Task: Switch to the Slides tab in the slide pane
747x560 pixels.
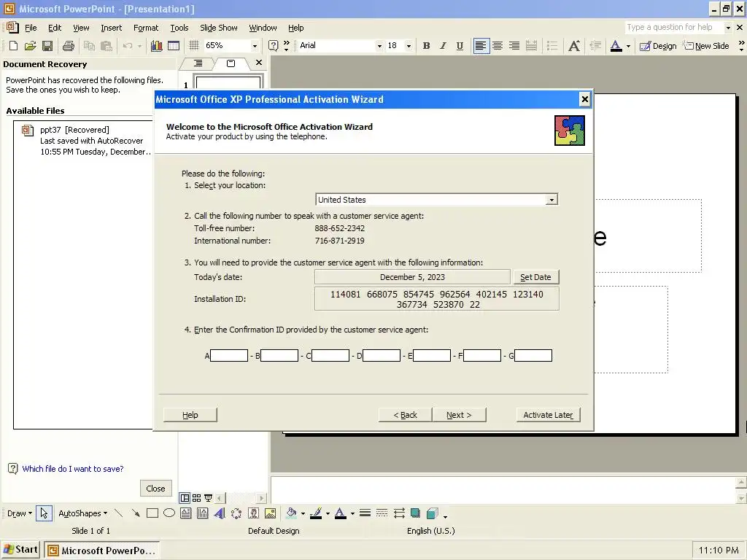Action: tap(231, 63)
